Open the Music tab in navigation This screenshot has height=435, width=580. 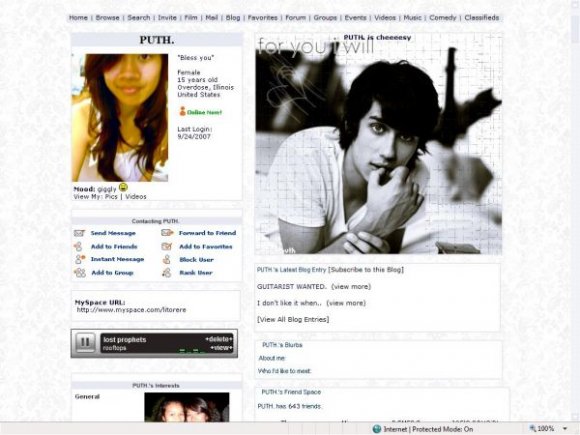(x=412, y=17)
